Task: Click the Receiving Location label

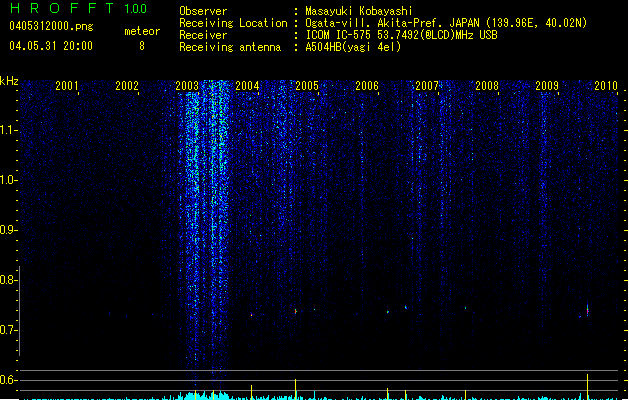Action: (233, 23)
